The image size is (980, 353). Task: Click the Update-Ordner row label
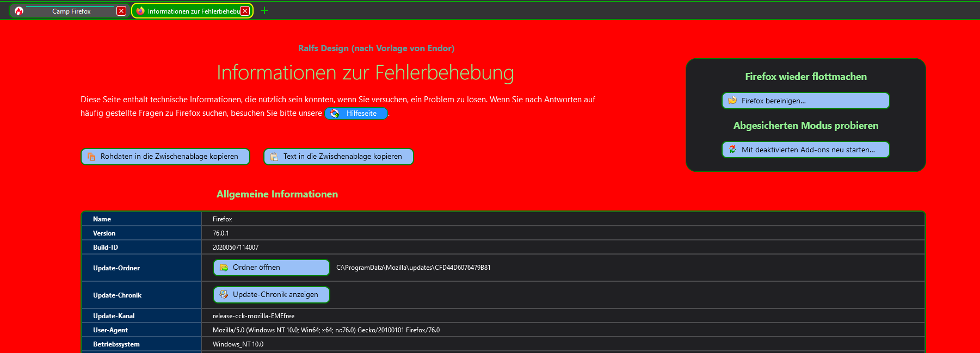click(x=116, y=268)
